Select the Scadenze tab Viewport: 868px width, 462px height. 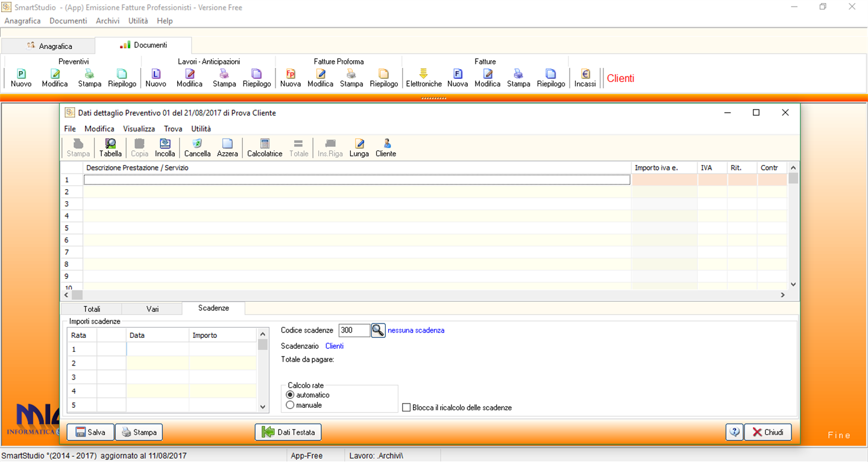click(x=213, y=308)
